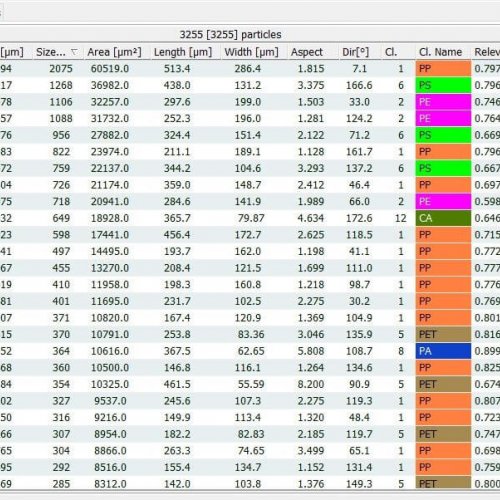500x500 pixels.
Task: Select aspect value 3.293
Action: (311, 168)
